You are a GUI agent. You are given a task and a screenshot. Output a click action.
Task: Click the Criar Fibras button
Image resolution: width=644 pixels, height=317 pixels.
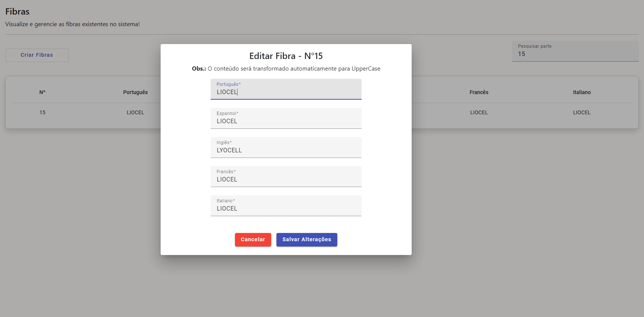[x=37, y=55]
